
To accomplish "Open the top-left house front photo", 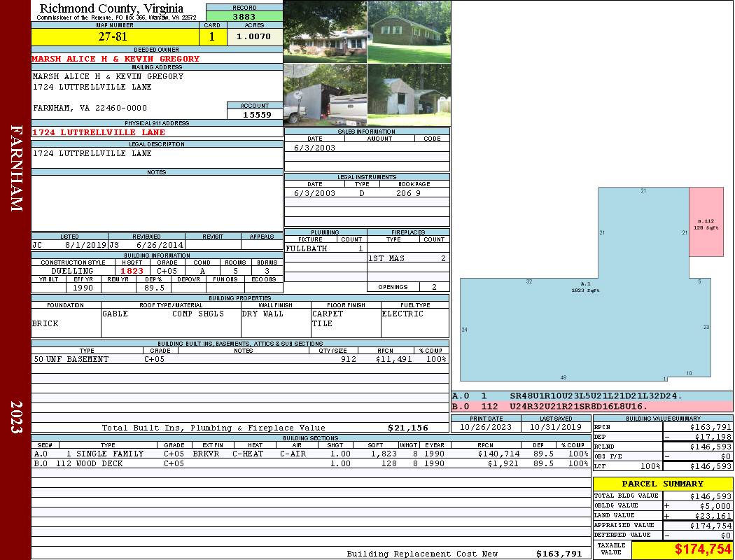I will [x=325, y=32].
